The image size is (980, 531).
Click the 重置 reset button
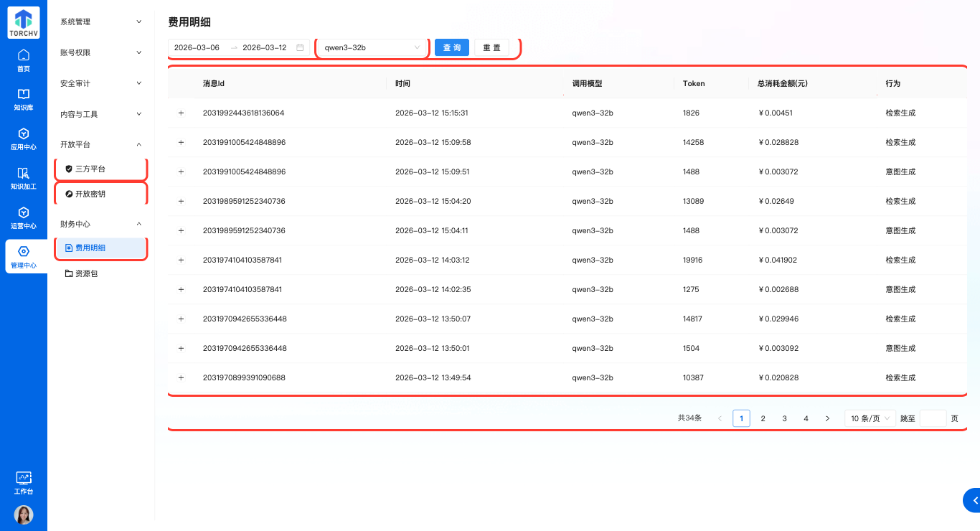[491, 48]
